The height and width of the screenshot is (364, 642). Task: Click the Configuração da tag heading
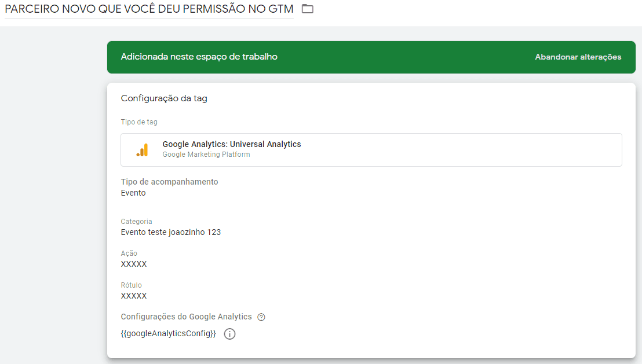[164, 98]
